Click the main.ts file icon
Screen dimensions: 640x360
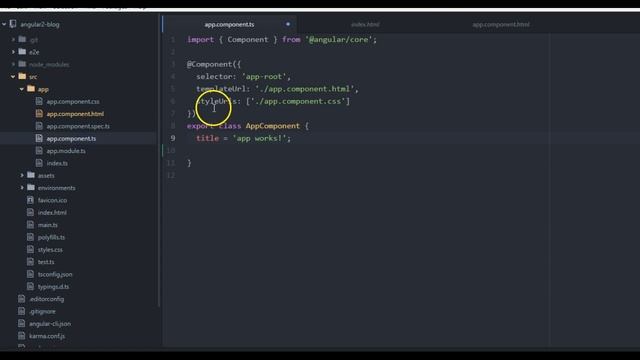point(30,224)
